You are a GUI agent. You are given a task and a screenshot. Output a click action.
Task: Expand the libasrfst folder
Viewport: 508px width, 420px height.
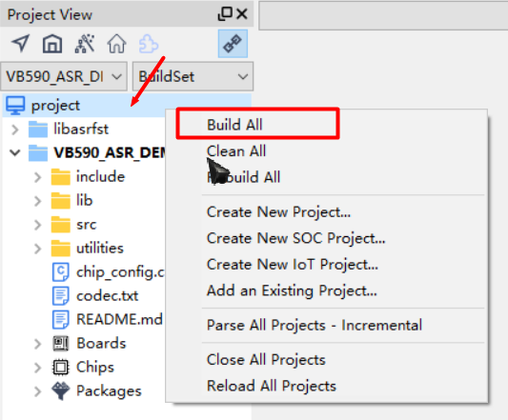click(x=14, y=130)
